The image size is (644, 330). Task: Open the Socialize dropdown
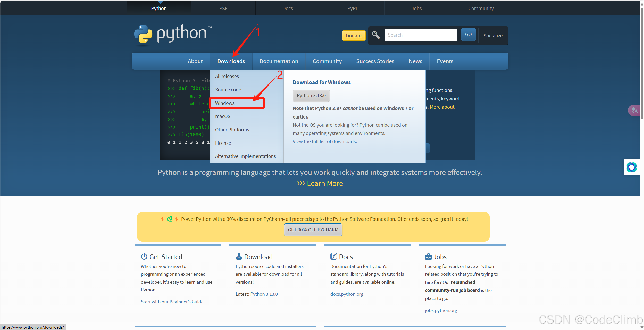point(493,36)
